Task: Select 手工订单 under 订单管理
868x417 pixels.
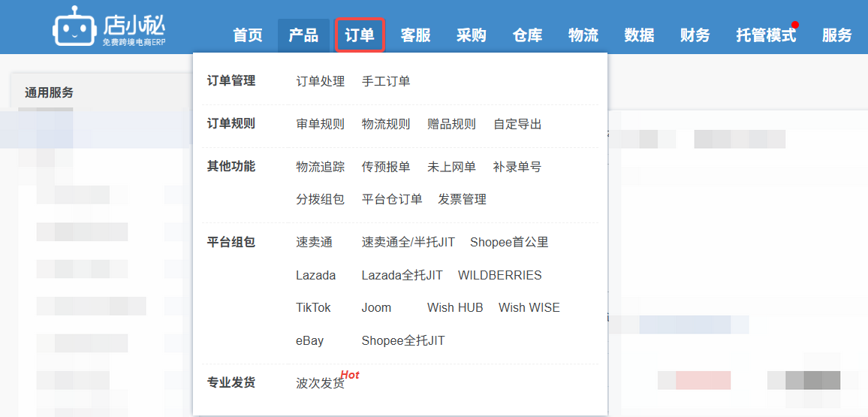Action: click(x=386, y=81)
